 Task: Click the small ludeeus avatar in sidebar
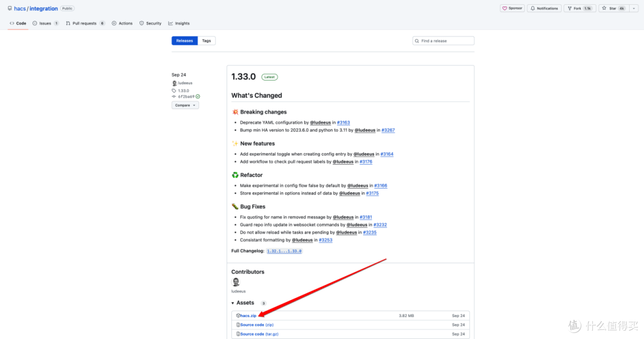pos(174,83)
